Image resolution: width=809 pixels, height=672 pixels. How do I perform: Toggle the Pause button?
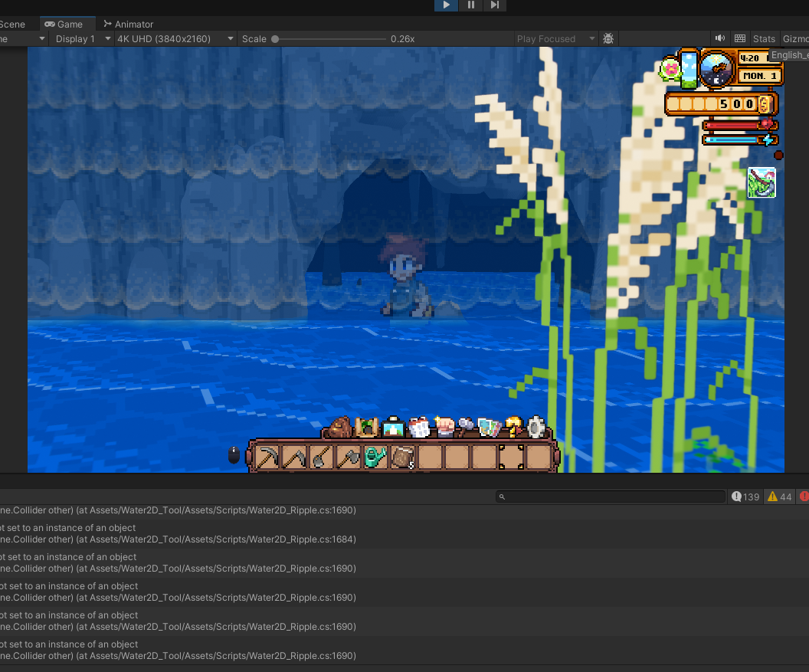pyautogui.click(x=470, y=5)
